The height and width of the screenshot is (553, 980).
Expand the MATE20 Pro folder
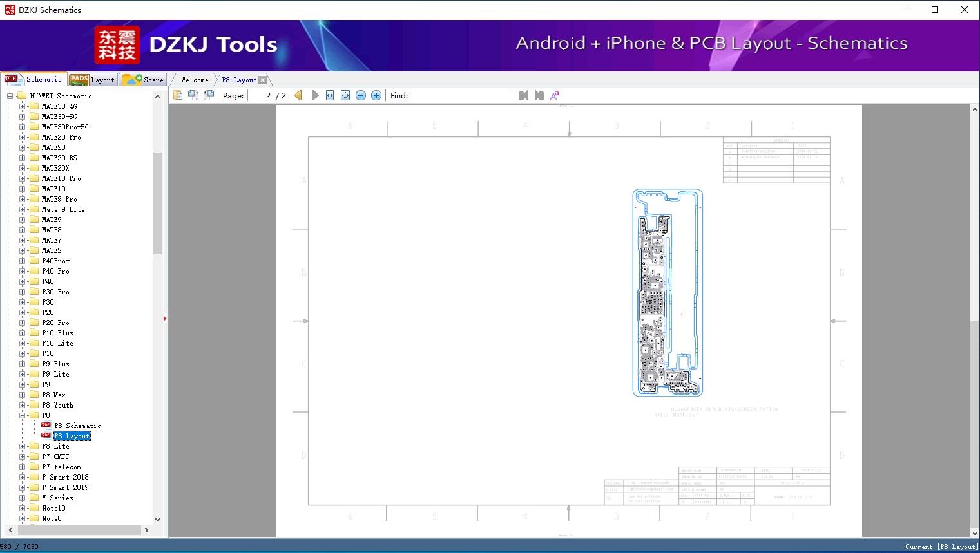22,137
